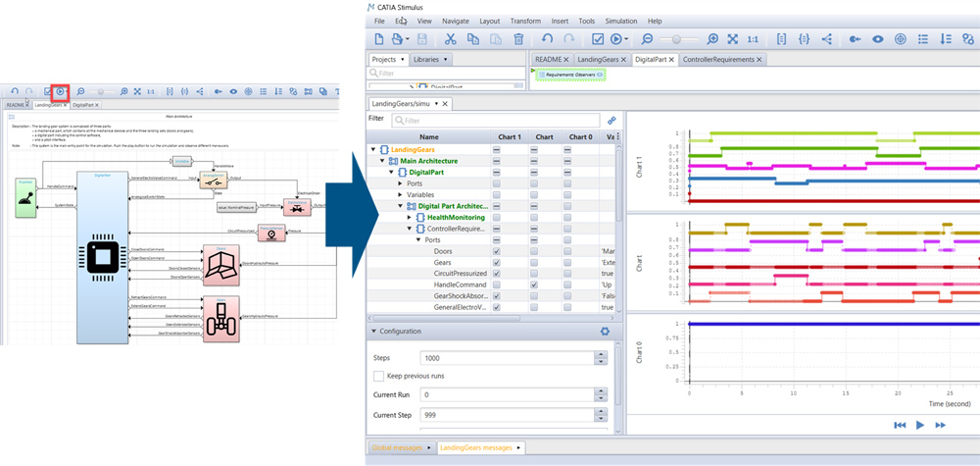This screenshot has width=980, height=466.
Task: Check HandleCommand row Chart 1 checkbox
Action: click(x=496, y=285)
